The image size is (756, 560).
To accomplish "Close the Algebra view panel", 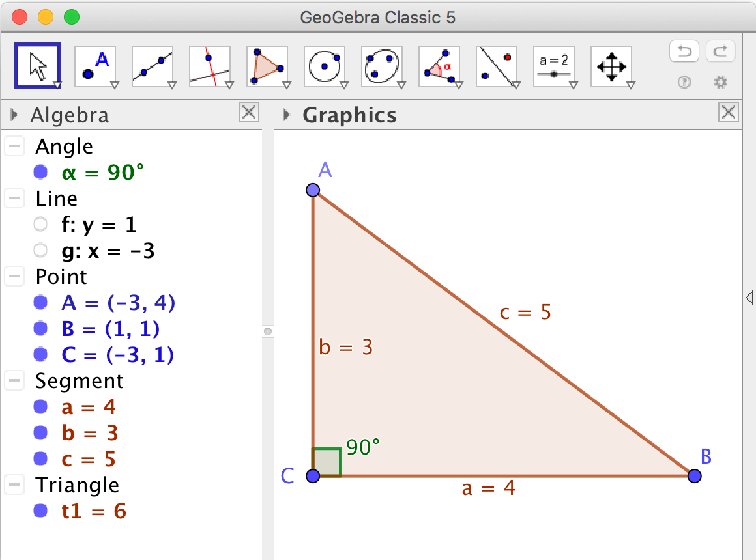I will point(249,112).
